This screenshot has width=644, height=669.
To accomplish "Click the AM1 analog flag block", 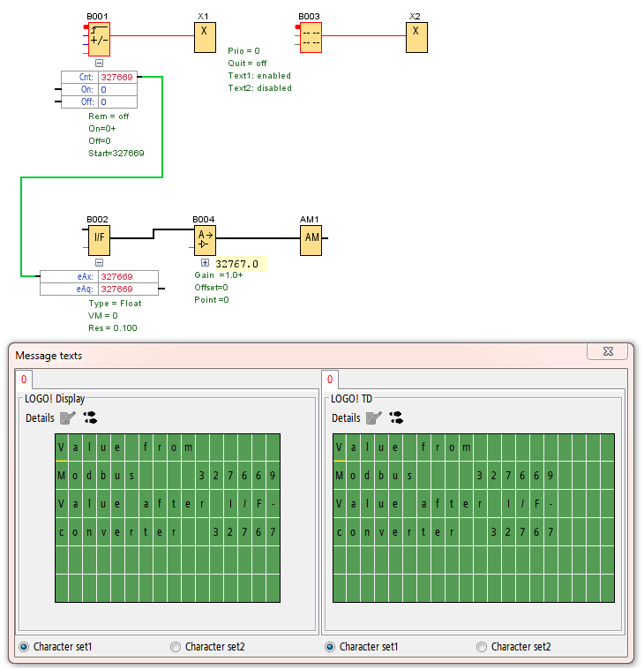I will point(311,238).
